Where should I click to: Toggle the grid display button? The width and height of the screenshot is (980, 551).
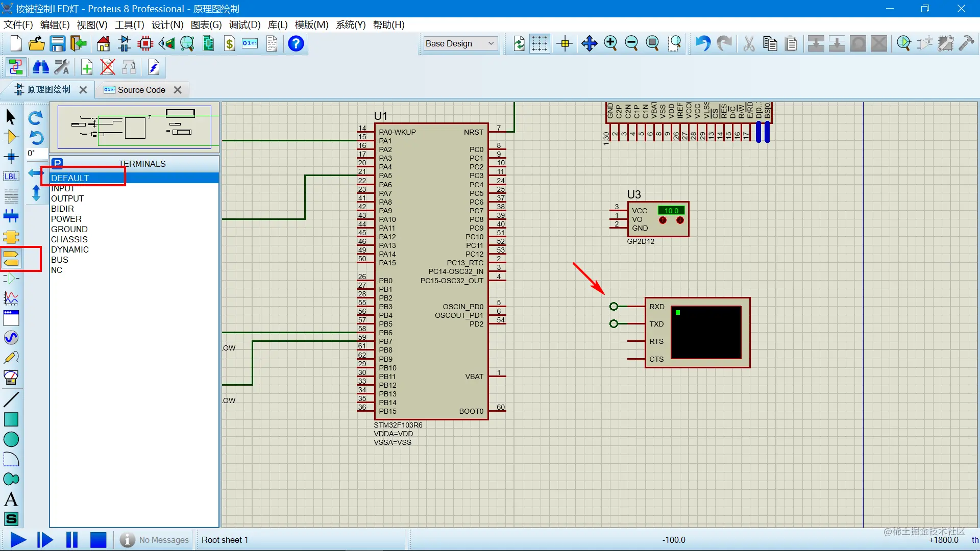click(x=539, y=43)
